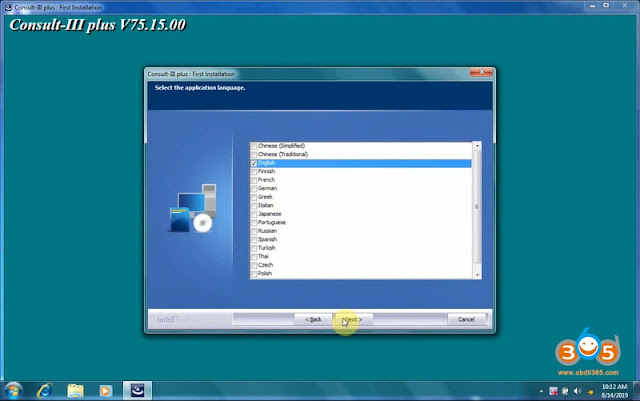
Task: Select the Japanese row text
Action: coord(269,214)
